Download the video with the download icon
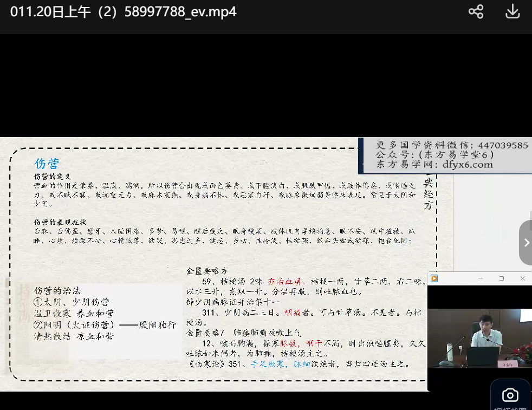532x410 pixels. click(x=512, y=12)
